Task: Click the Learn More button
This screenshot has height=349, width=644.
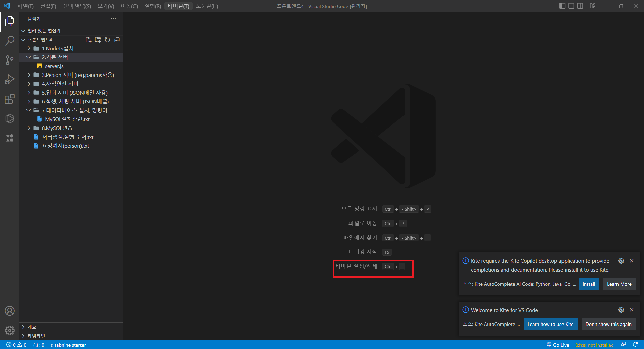Action: tap(619, 284)
